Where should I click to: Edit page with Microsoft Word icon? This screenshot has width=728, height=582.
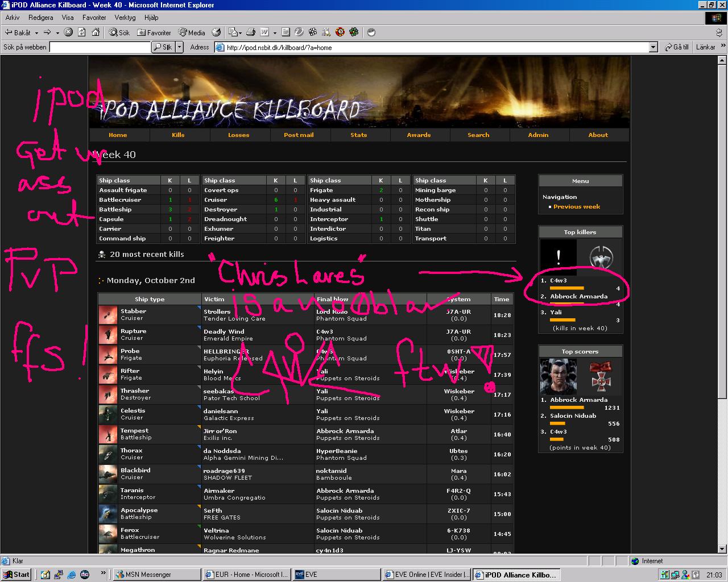265,32
